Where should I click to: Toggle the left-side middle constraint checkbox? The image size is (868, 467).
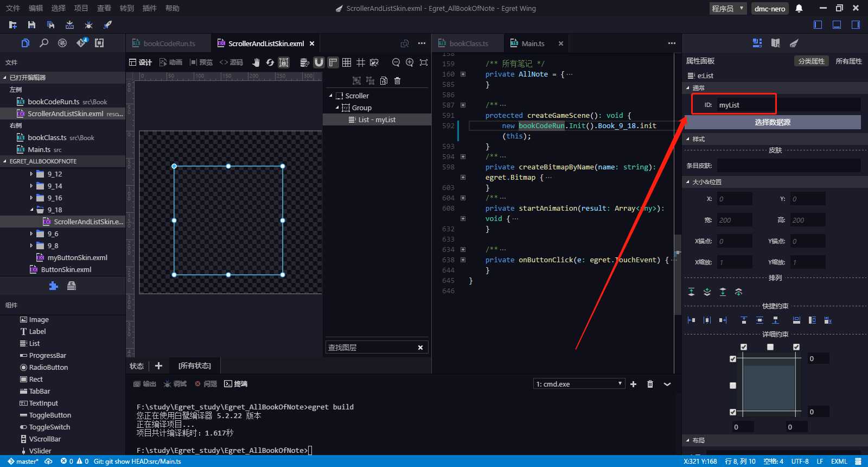click(733, 386)
